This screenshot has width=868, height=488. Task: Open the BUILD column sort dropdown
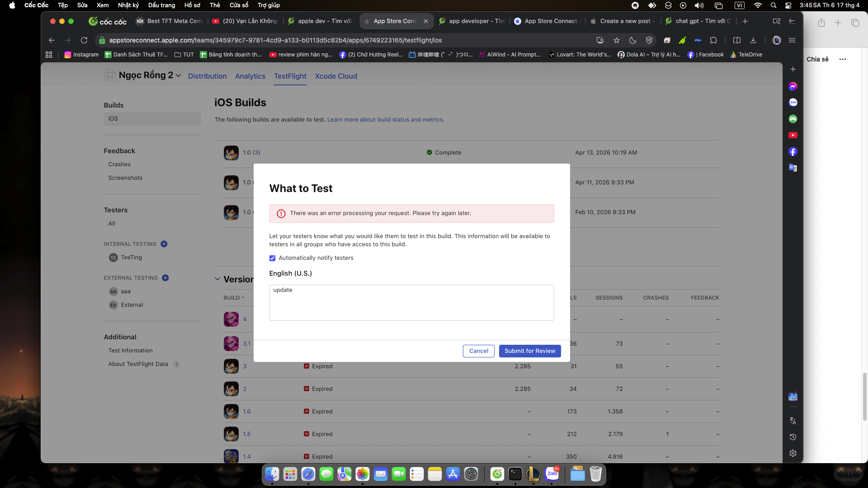pos(234,298)
